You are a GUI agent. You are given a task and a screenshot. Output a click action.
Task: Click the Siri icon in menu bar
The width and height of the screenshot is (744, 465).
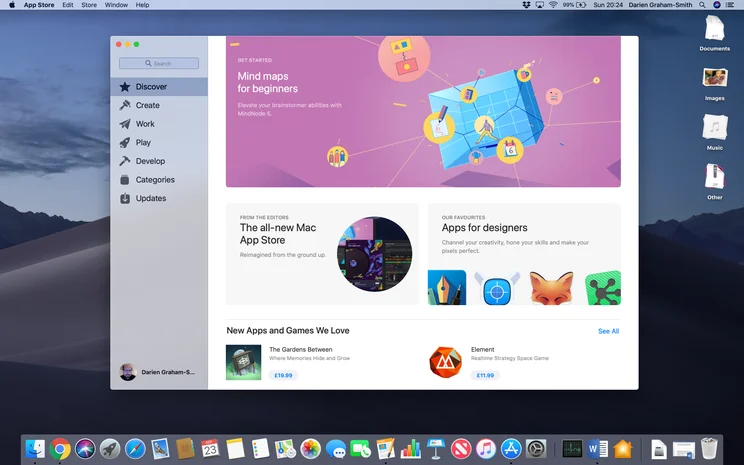pos(716,5)
